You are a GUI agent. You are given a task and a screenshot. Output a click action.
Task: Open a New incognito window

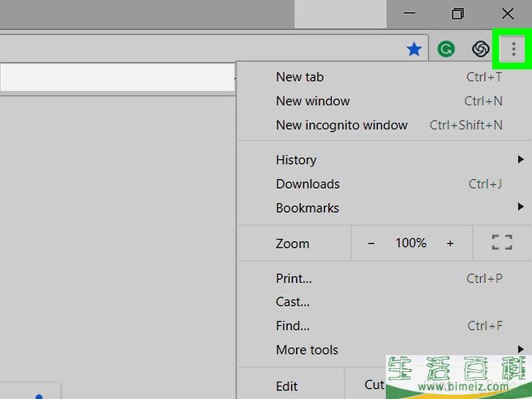[341, 125]
